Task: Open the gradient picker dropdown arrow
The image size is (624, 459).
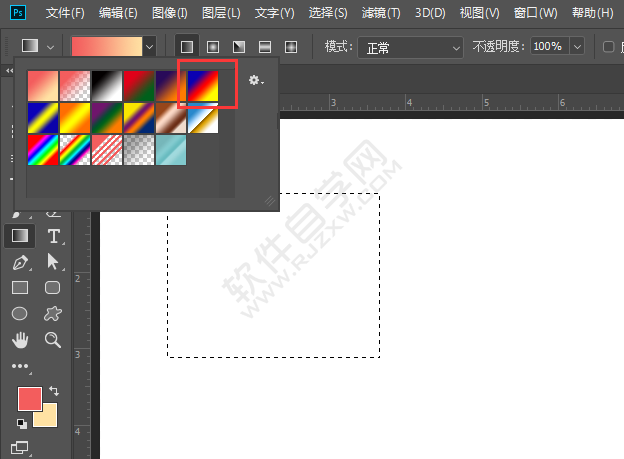Action: pos(150,47)
